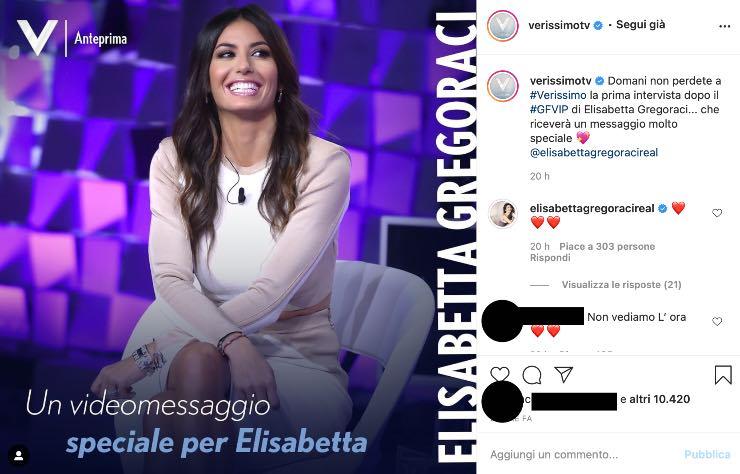Screen dimensions: 740x474
Task: Open verissimotv avatar beside caption
Action: (503, 86)
